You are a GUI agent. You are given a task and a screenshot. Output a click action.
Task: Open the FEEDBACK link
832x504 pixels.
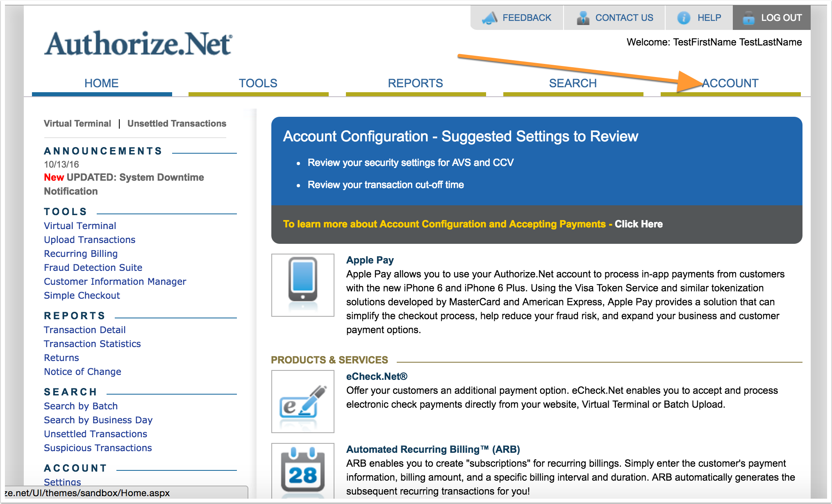coord(527,18)
